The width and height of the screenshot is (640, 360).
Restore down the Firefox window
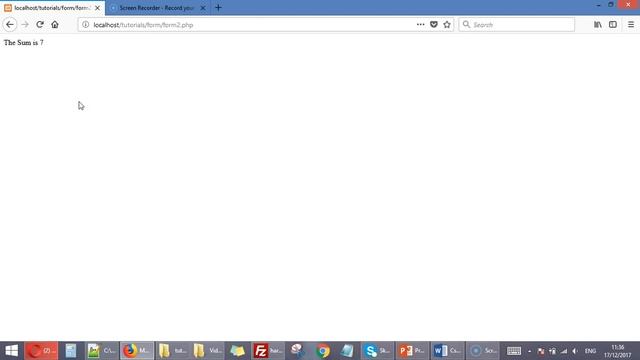tap(611, 5)
